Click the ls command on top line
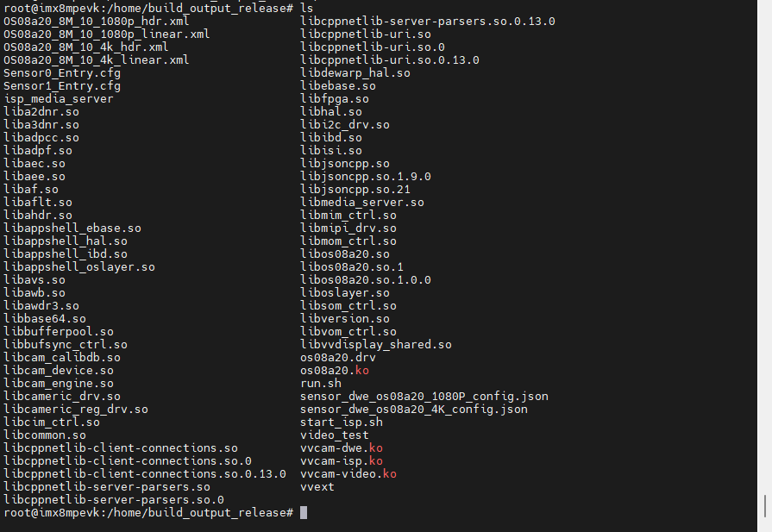The height and width of the screenshot is (532, 772). pyautogui.click(x=307, y=9)
